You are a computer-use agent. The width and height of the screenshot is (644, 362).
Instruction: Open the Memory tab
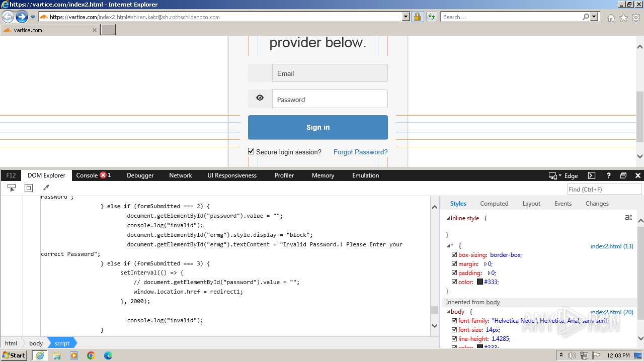click(x=323, y=175)
